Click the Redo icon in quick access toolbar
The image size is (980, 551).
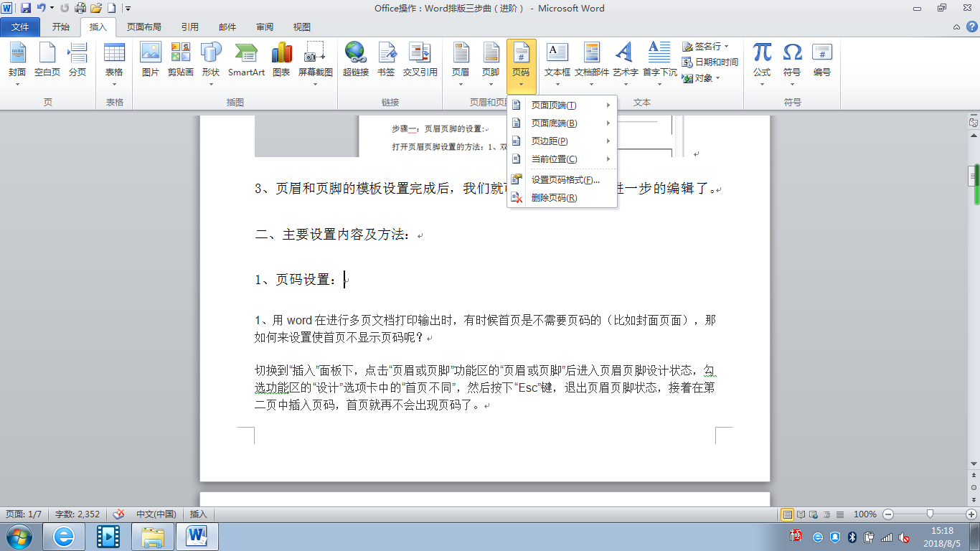[x=65, y=9]
